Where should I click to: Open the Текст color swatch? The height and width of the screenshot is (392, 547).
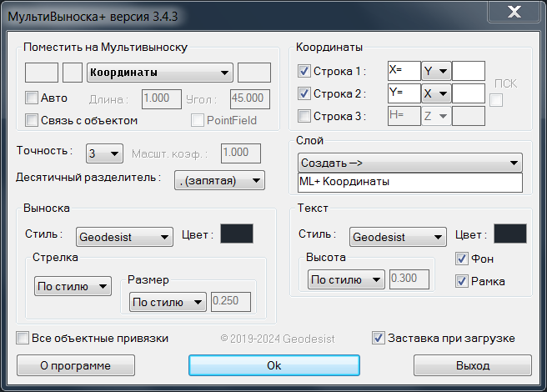pyautogui.click(x=509, y=234)
